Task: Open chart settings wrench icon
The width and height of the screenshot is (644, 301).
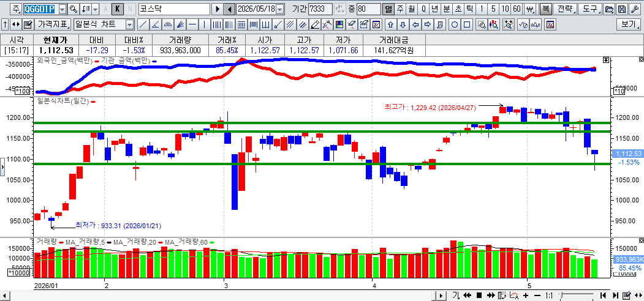Action: pyautogui.click(x=635, y=9)
